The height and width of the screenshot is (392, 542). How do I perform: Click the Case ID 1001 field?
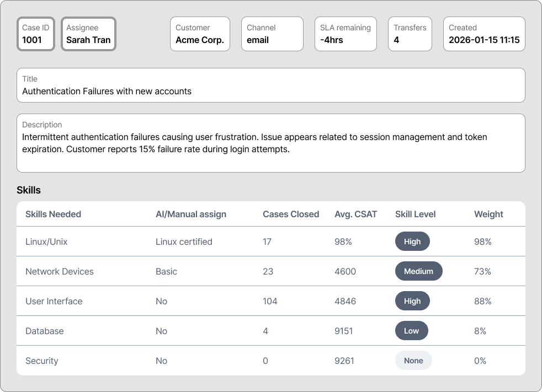(x=36, y=34)
